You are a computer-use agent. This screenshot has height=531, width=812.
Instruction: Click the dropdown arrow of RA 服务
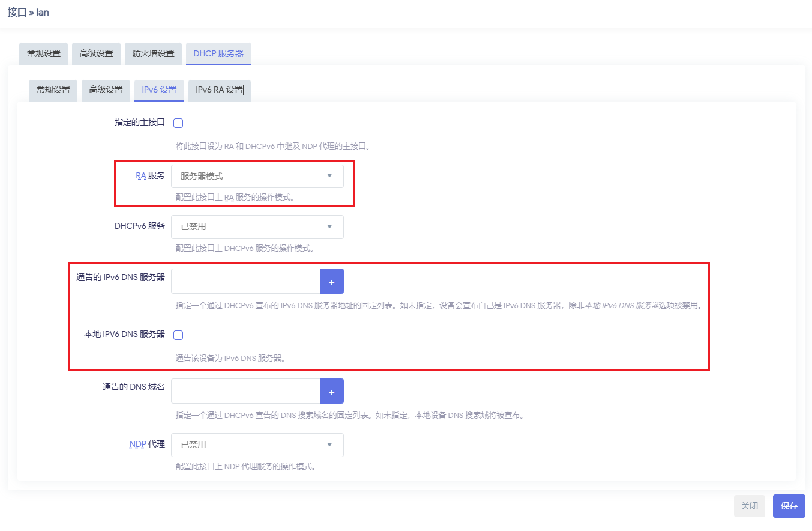pyautogui.click(x=329, y=175)
